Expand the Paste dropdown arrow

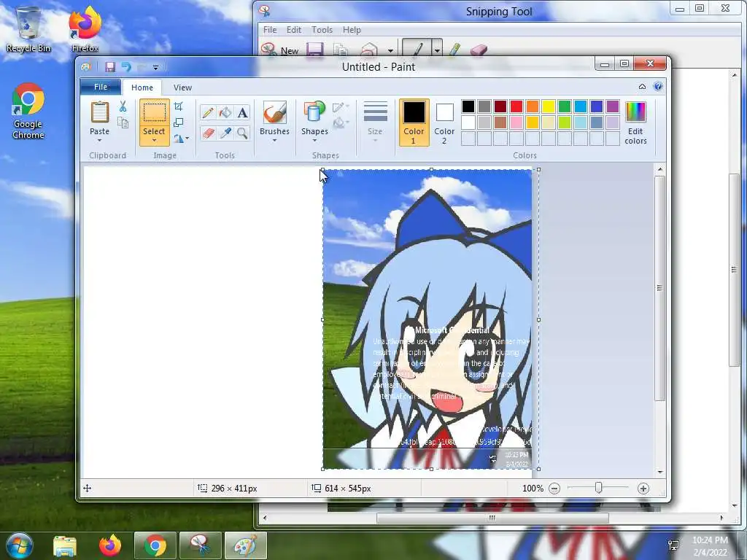tap(99, 141)
